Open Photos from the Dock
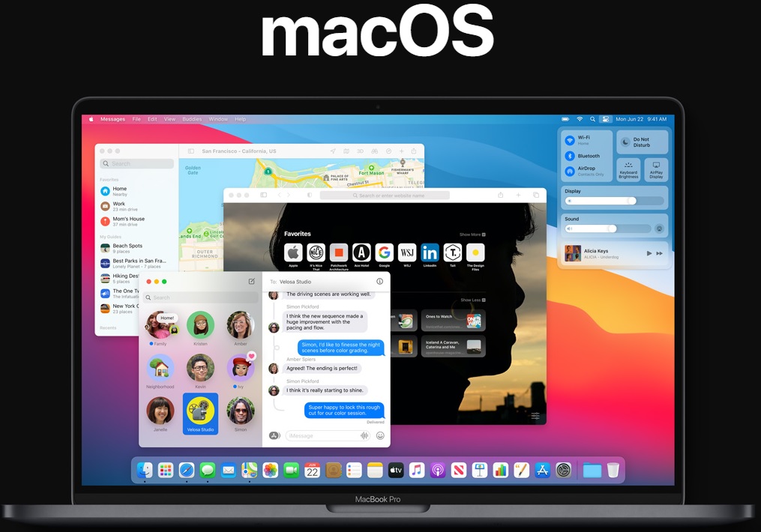 pyautogui.click(x=271, y=470)
